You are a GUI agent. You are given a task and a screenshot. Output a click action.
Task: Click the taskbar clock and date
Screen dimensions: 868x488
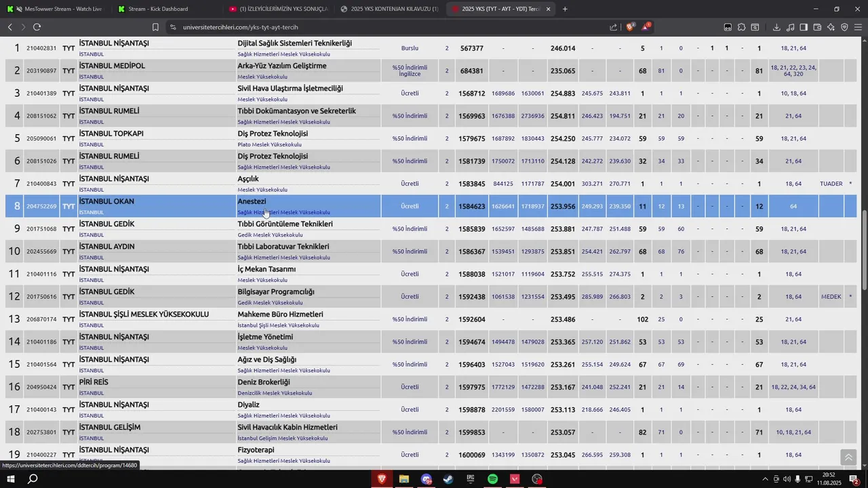[x=829, y=479]
